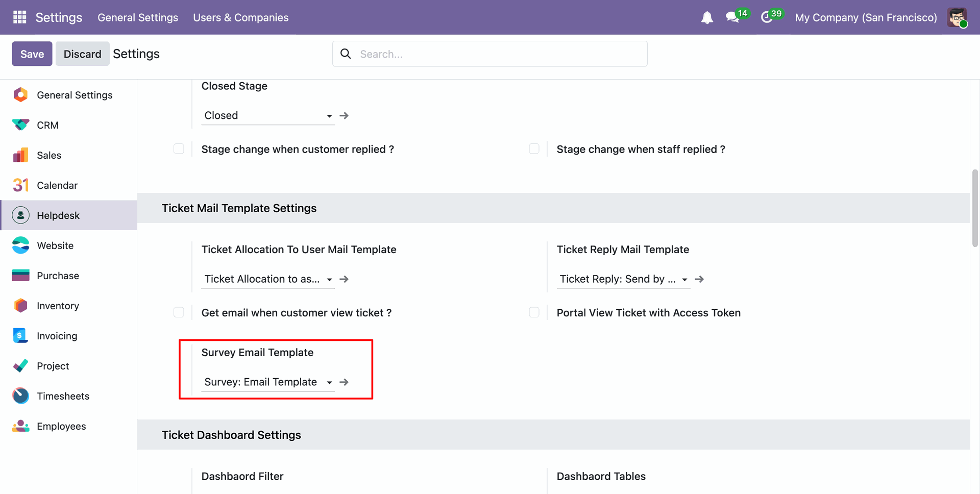This screenshot has width=980, height=494.
Task: Click the user avatar icon
Action: (957, 17)
